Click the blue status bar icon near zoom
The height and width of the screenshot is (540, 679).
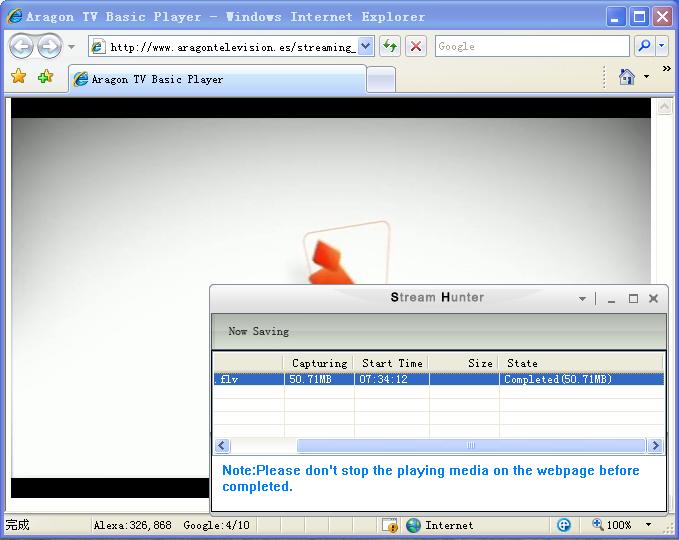pos(564,525)
